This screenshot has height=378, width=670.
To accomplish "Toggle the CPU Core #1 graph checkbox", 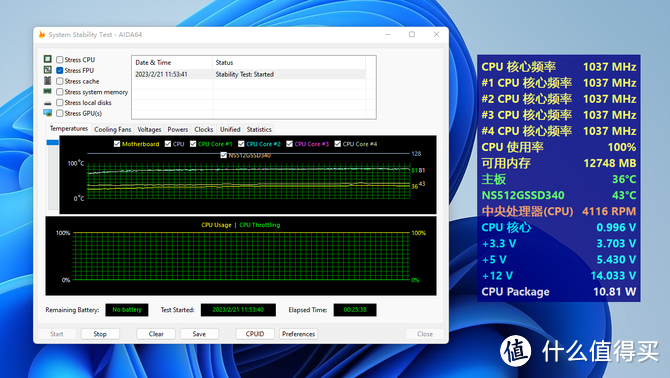I will point(193,144).
